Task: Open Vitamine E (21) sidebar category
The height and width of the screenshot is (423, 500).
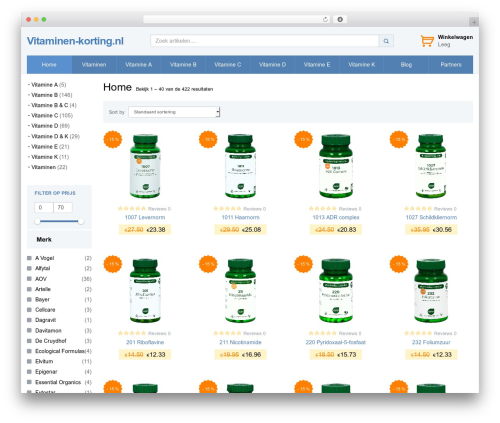Action: click(49, 147)
